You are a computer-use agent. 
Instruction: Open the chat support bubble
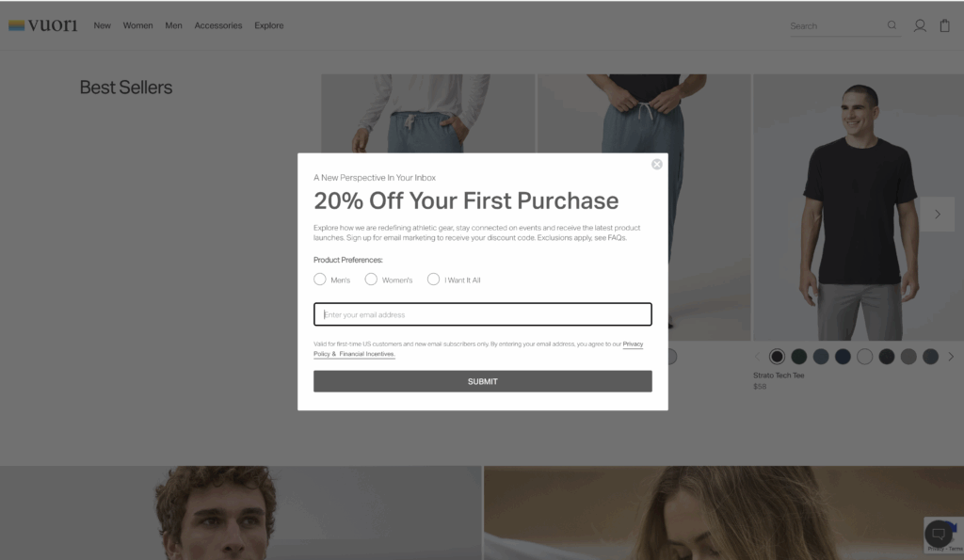coord(939,534)
